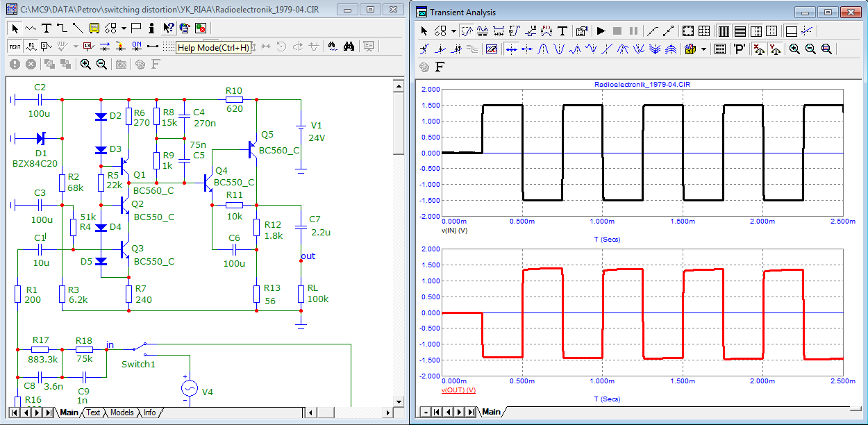Click the v(OUT) (V) plot label
868x425 pixels.
point(458,390)
